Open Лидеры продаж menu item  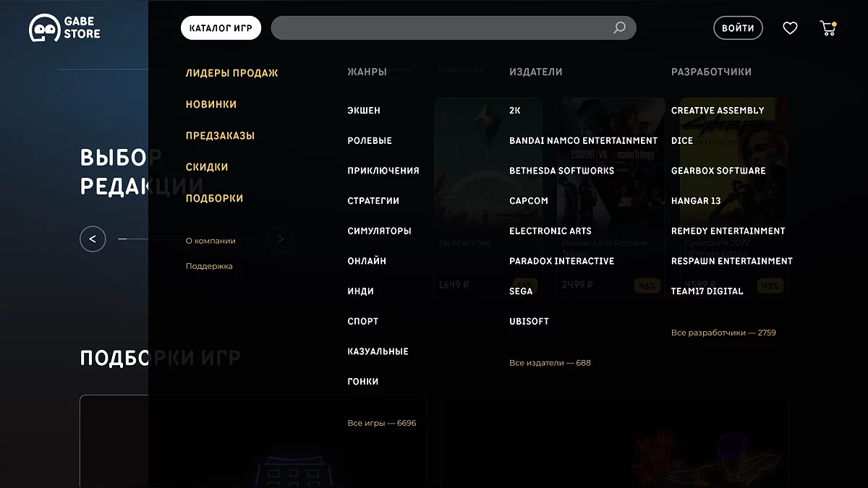(231, 73)
